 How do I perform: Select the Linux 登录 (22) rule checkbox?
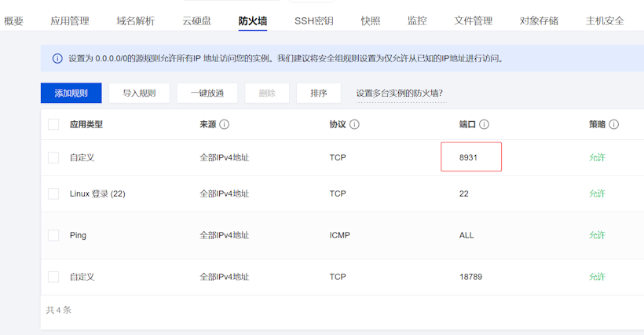(53, 193)
